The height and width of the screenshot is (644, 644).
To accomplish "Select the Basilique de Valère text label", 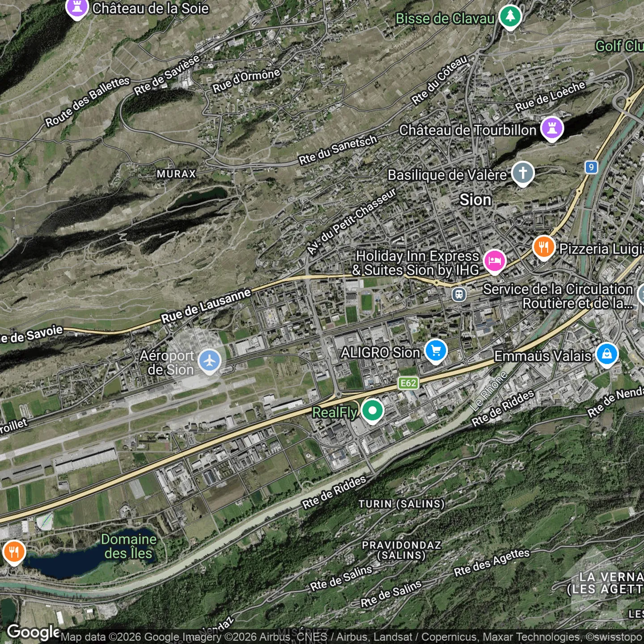I will click(x=447, y=175).
